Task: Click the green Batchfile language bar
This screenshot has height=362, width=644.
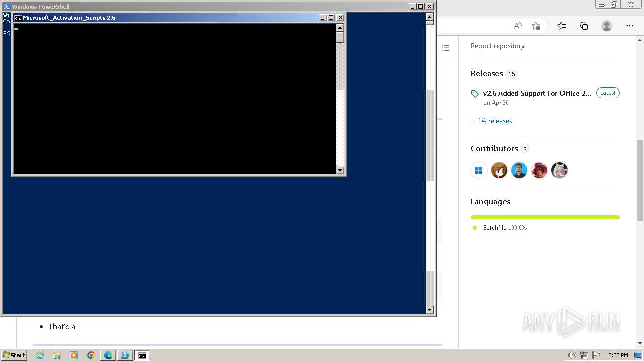Action: (545, 217)
